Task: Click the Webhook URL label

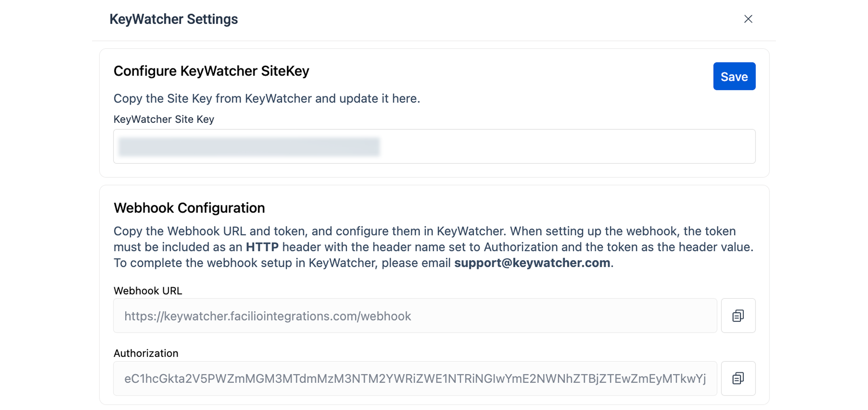Action: [148, 291]
